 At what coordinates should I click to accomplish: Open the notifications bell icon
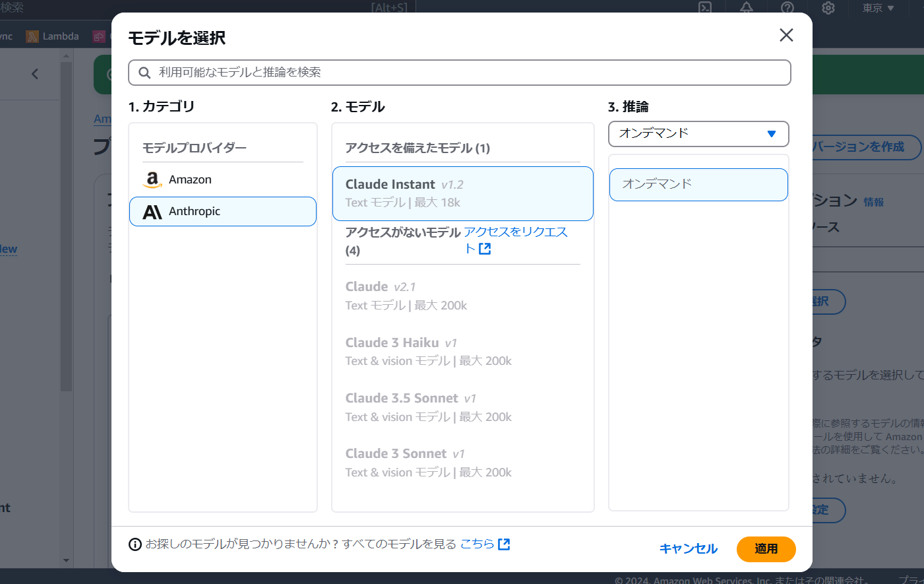point(747,8)
